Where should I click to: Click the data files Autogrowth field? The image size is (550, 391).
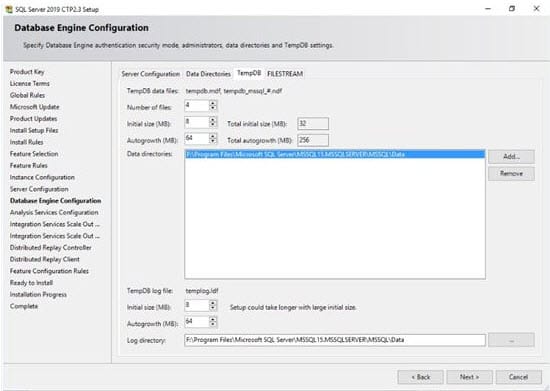[x=197, y=139]
